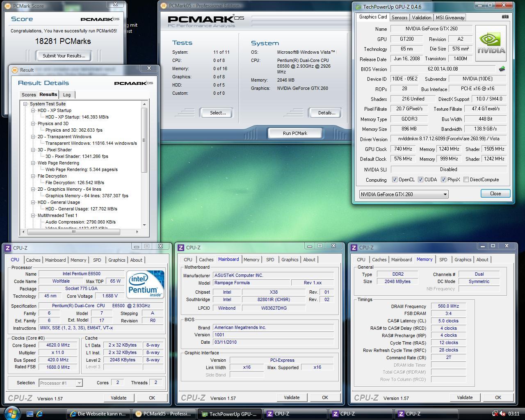Click OK in the CPU-Z window showing the Mainboard tab
Image resolution: width=525 pixels, height=420 pixels.
[325, 397]
